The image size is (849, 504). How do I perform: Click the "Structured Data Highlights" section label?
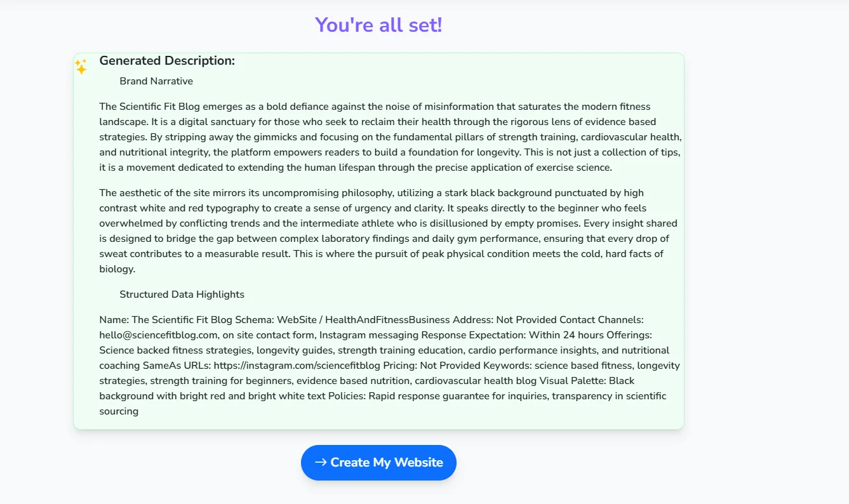[x=182, y=294]
